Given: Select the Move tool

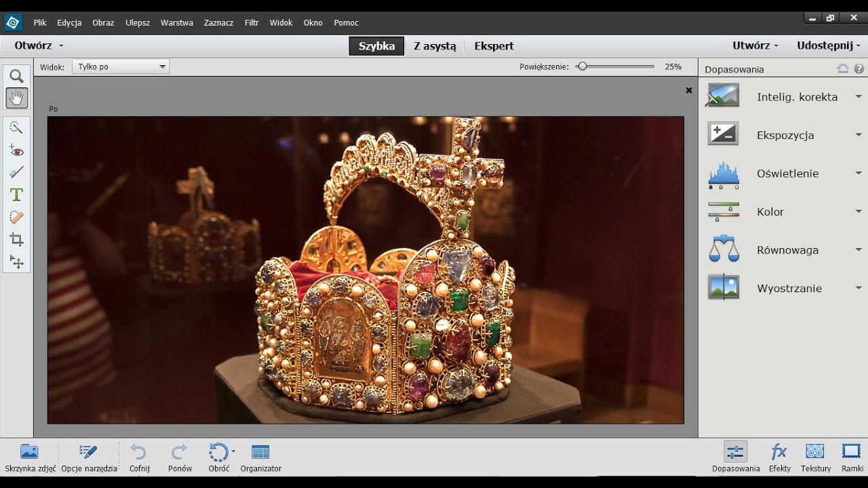Looking at the screenshot, I should pyautogui.click(x=16, y=262).
